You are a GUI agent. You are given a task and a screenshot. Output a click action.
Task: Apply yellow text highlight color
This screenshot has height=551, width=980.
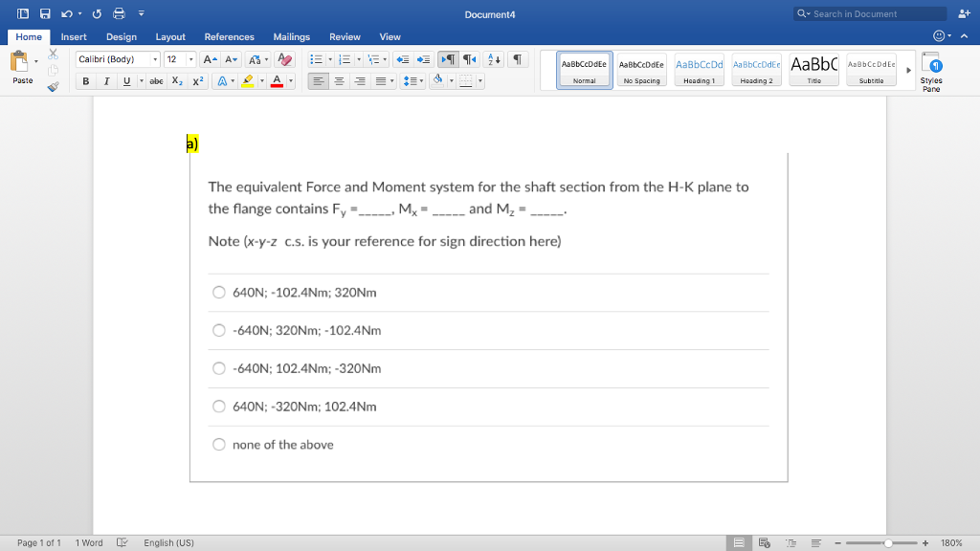(x=248, y=81)
